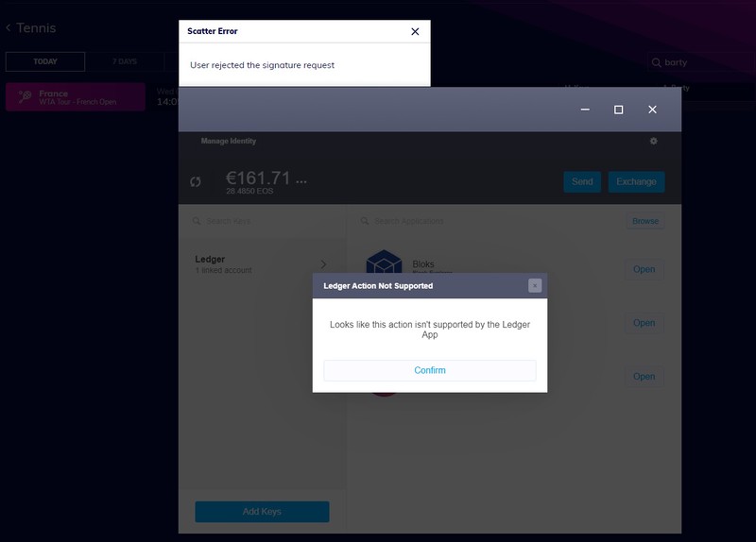This screenshot has width=756, height=542.
Task: Refresh the balance with the circular arrows icon
Action: click(x=196, y=181)
